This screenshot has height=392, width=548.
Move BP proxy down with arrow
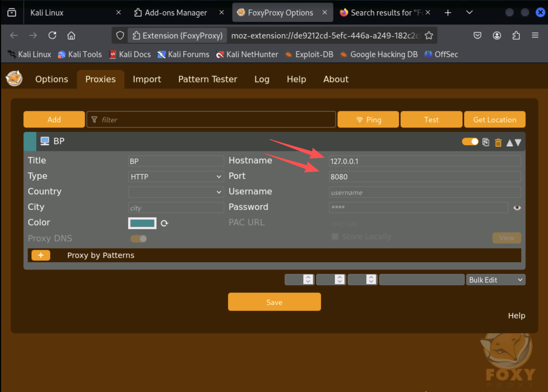[x=518, y=142]
